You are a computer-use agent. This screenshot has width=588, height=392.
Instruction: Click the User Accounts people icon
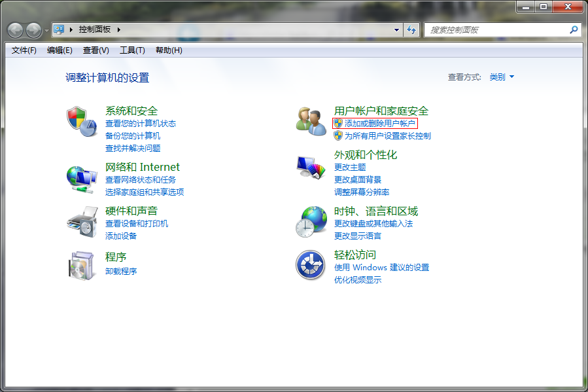[x=311, y=121]
